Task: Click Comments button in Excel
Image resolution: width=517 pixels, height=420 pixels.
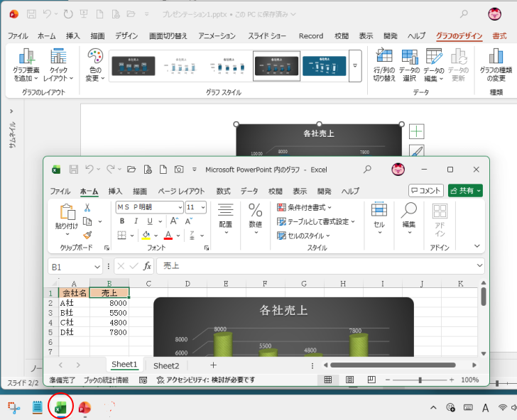Action: pyautogui.click(x=425, y=191)
